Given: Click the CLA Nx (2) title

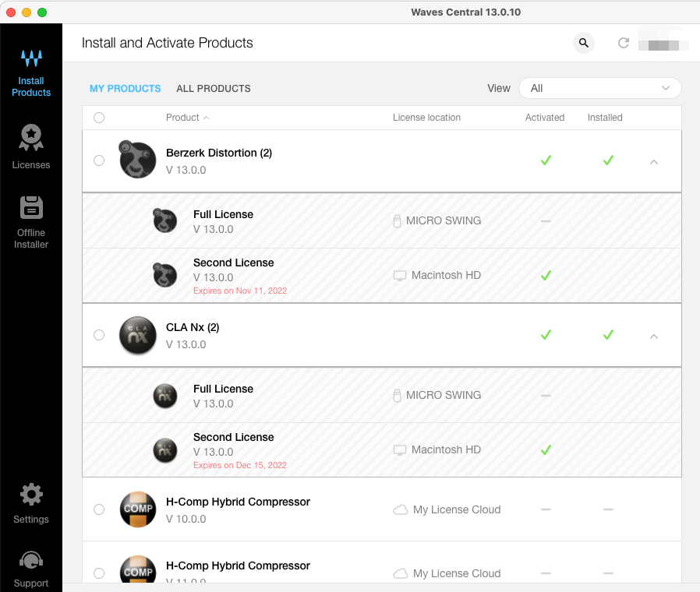Looking at the screenshot, I should click(x=193, y=327).
